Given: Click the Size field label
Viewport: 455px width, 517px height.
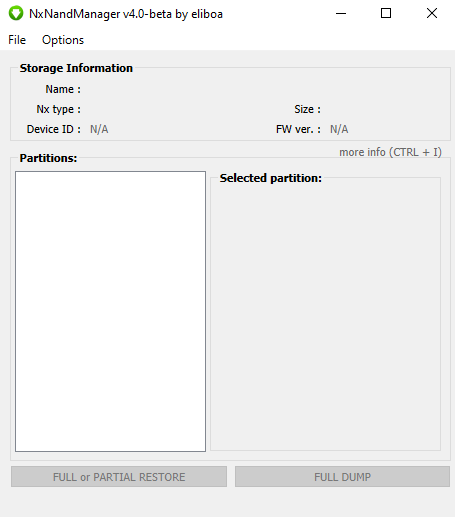Looking at the screenshot, I should tap(307, 109).
